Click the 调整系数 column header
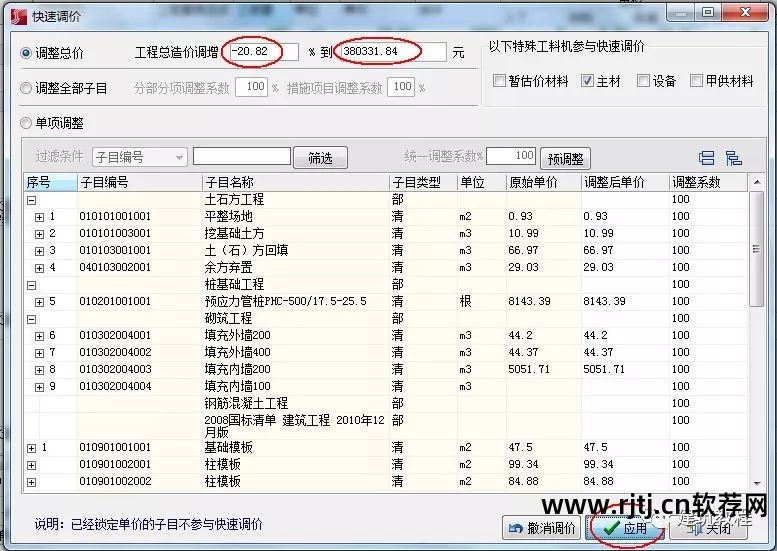The width and height of the screenshot is (777, 551). coord(709,182)
